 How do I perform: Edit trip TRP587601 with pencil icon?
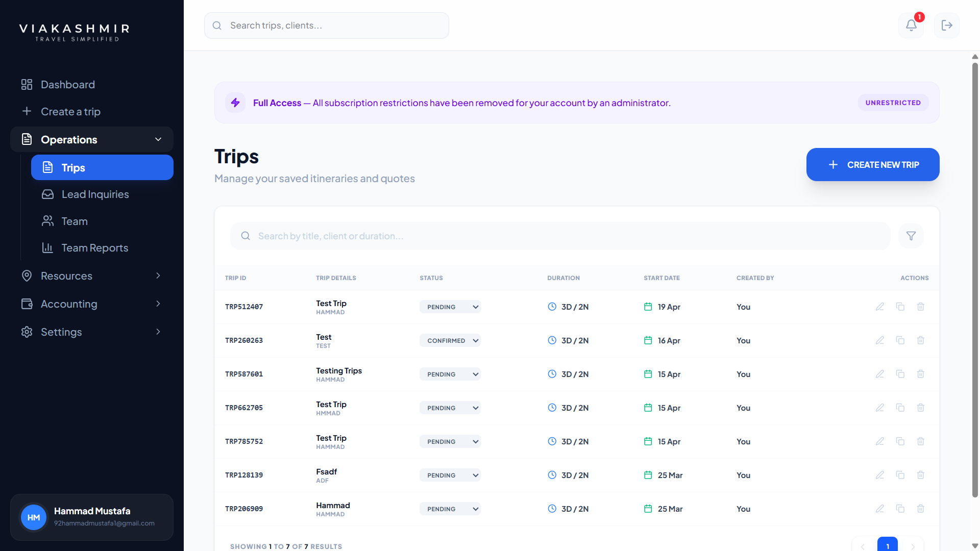click(880, 374)
